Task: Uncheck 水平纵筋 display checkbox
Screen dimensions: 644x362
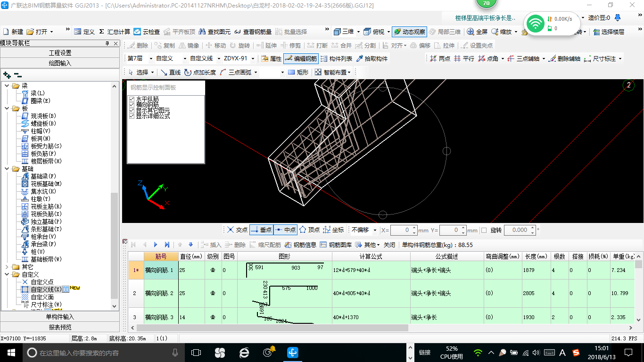Action: (x=132, y=99)
